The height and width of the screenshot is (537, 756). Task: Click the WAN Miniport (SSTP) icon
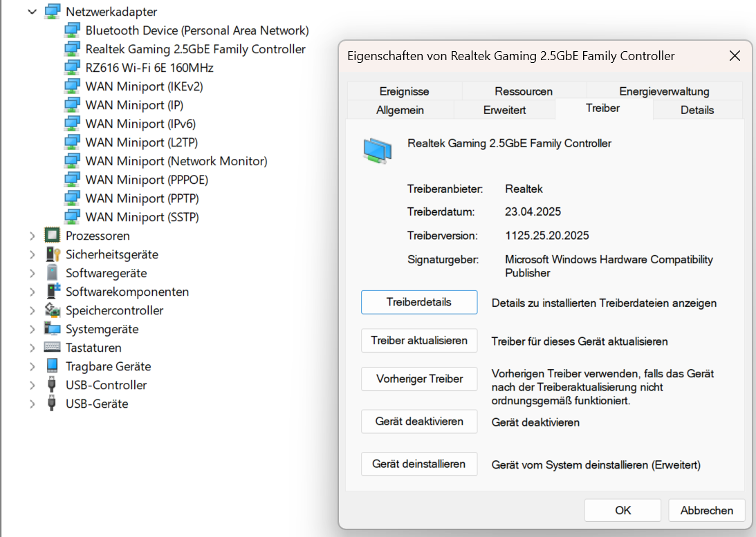(x=72, y=217)
